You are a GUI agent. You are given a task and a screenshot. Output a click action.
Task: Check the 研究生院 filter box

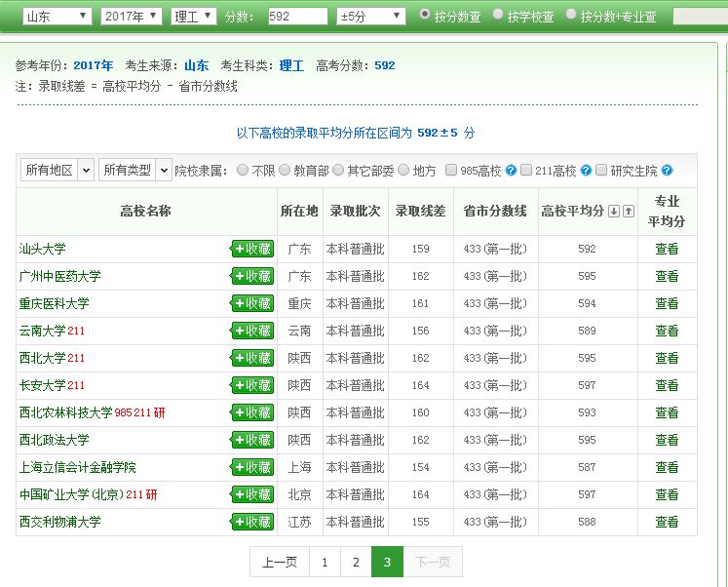(601, 170)
